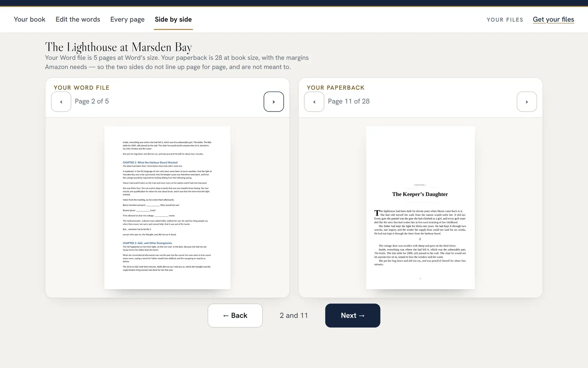Click 'The Keeper's Daughter' chapter heading
The image size is (588, 368).
tap(420, 194)
